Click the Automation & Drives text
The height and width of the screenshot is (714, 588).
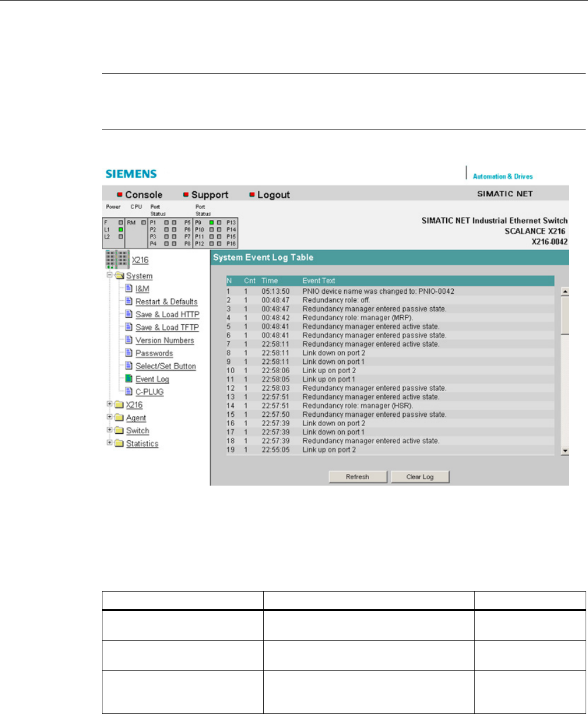click(x=503, y=176)
